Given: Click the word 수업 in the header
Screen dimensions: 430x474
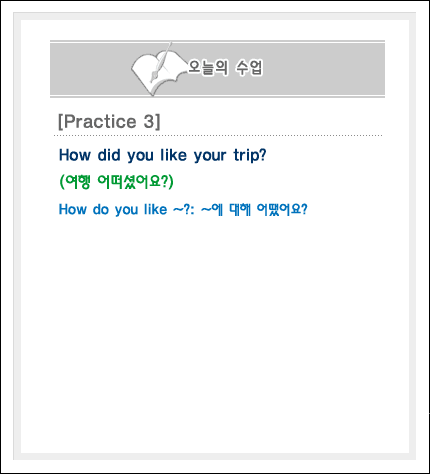Looking at the screenshot, I should [249, 68].
